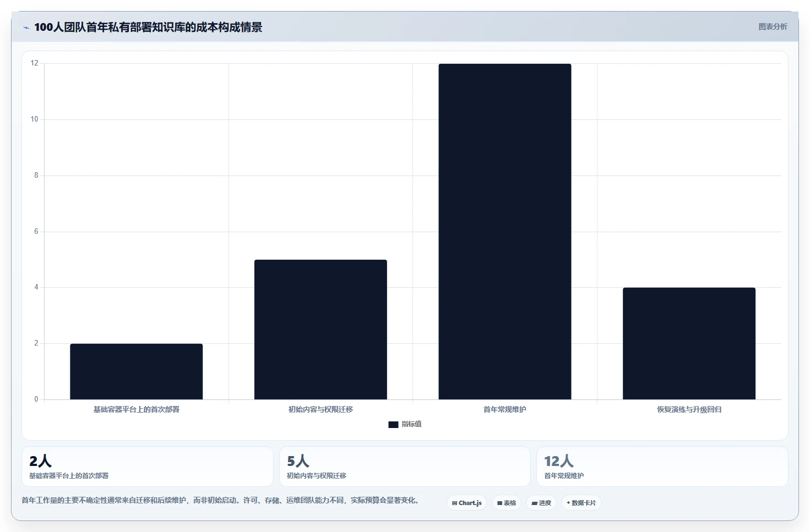Click the x-axis label 初始内容与权限迁移

coord(320,409)
